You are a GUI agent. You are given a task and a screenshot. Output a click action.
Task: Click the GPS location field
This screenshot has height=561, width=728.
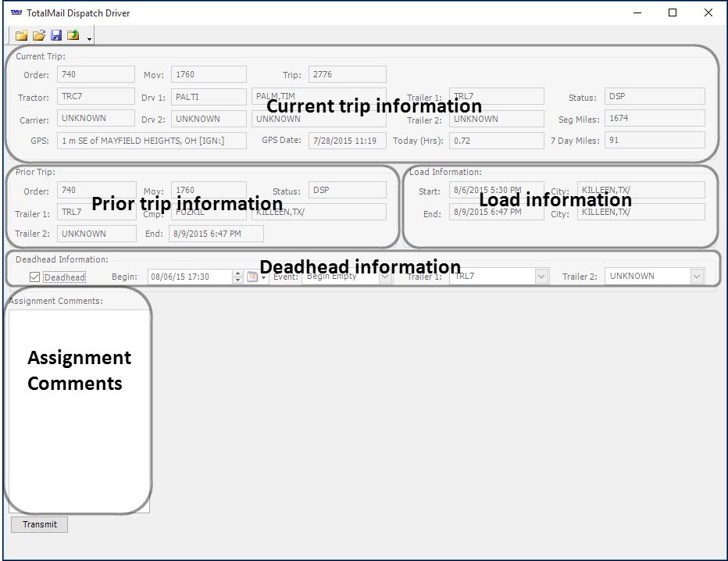(x=152, y=141)
